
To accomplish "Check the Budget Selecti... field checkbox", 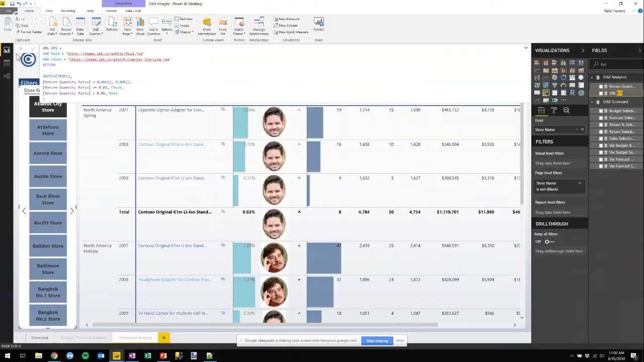I will [601, 111].
